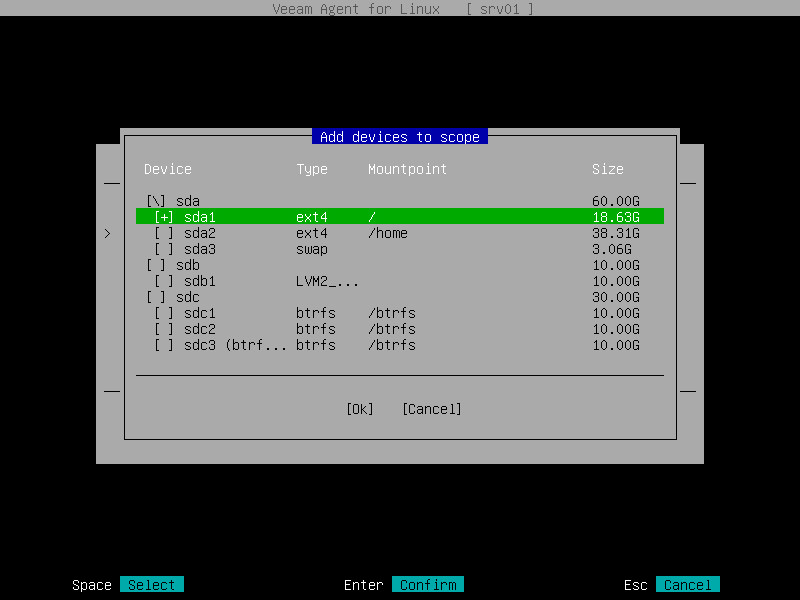Click the Device column header
The image size is (800, 600).
pos(168,169)
